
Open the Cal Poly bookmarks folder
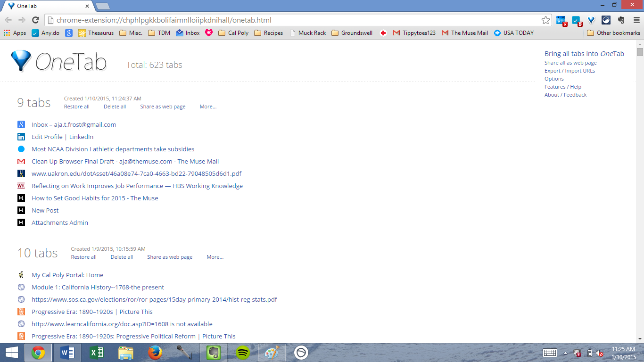point(233,33)
